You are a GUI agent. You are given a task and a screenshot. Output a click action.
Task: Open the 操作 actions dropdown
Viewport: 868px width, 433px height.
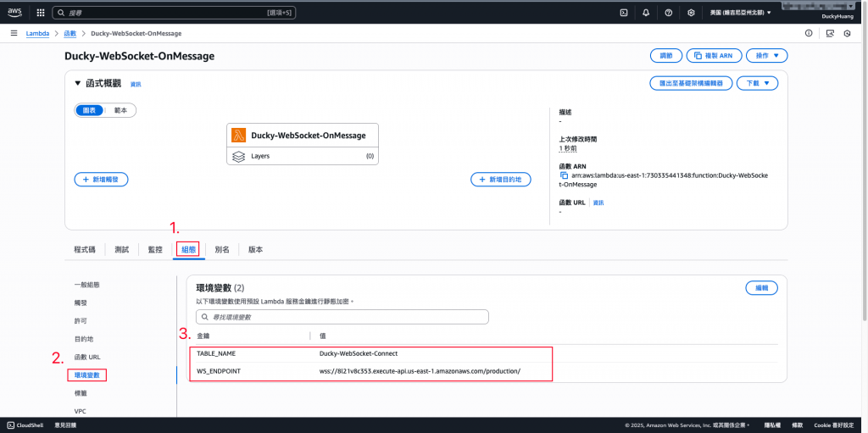(x=766, y=56)
